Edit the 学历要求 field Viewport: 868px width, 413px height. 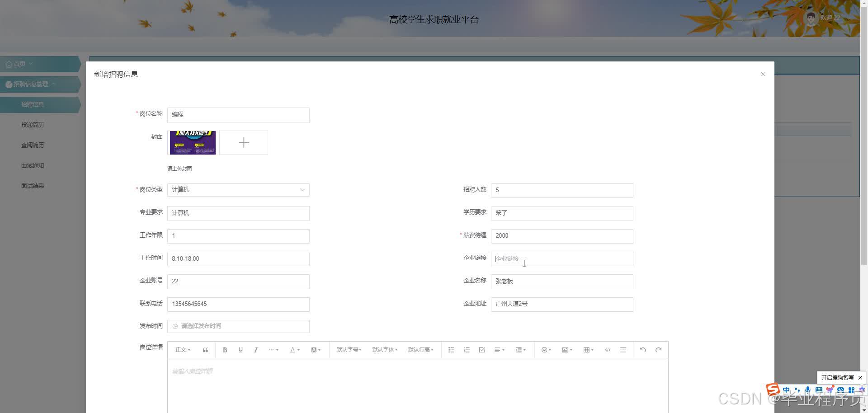coord(562,213)
